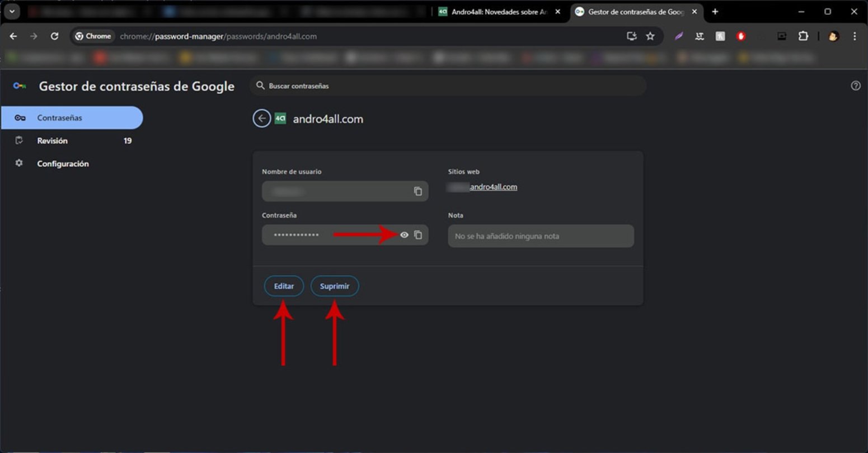
Task: Click the Google Password Manager key logo
Action: 20,86
